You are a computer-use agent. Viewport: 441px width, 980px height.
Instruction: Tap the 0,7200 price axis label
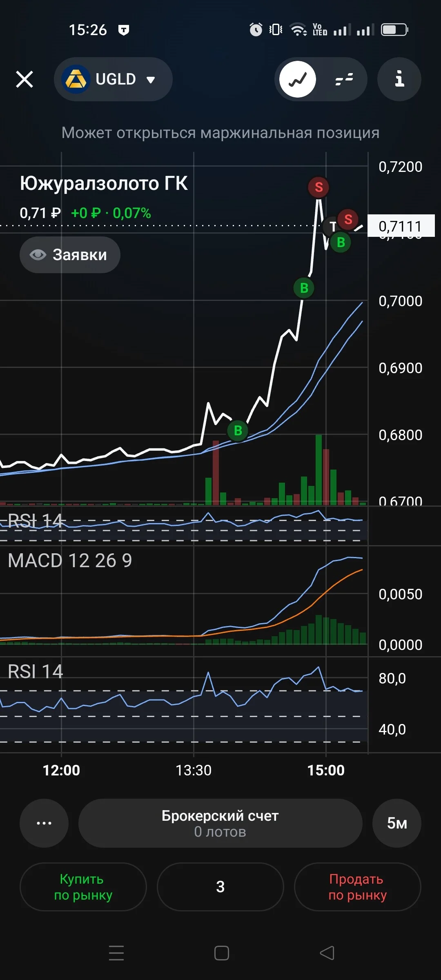pyautogui.click(x=401, y=167)
